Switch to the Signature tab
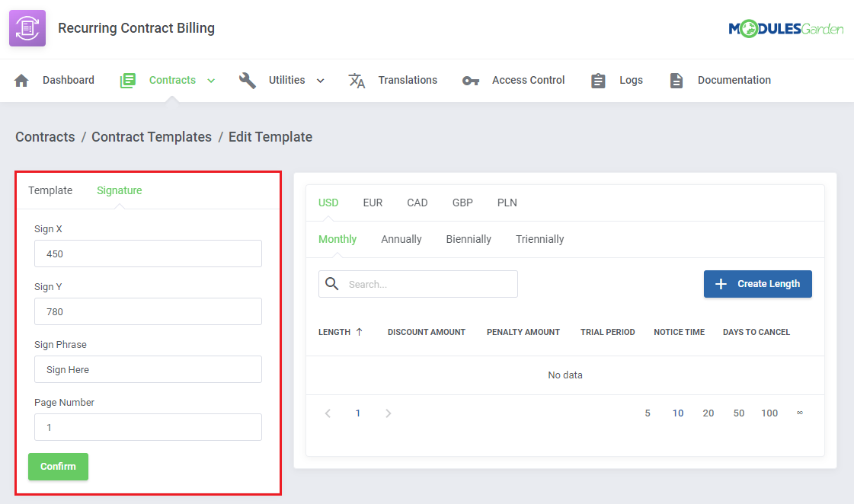Viewport: 854px width, 504px height. tap(120, 190)
